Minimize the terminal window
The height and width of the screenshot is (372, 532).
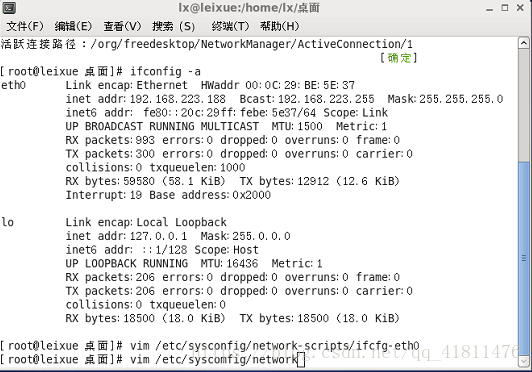489,8
